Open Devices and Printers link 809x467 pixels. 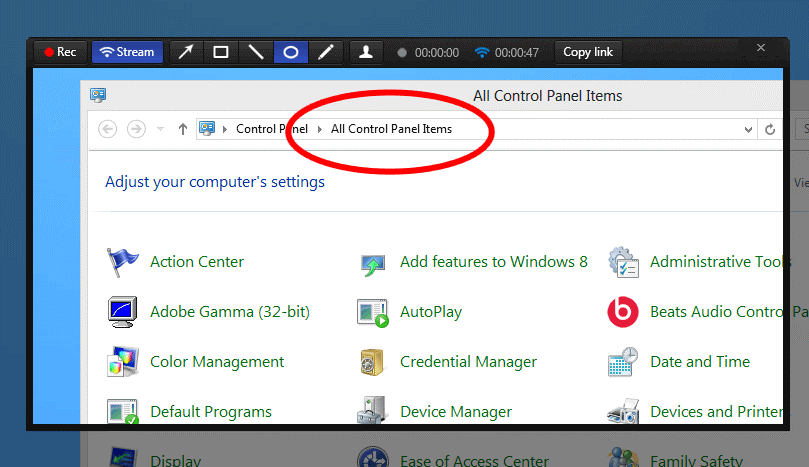pyautogui.click(x=717, y=411)
